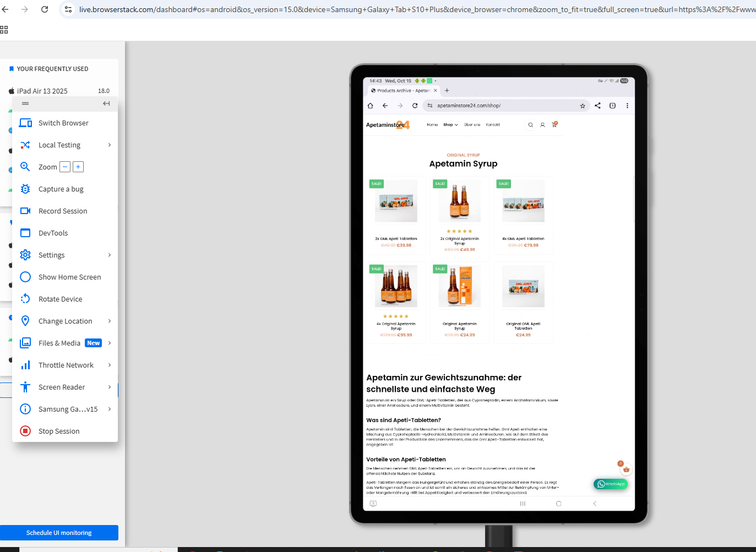This screenshot has width=756, height=552.
Task: Open the 2x Original Apetamin Syrup product image
Action: click(459, 201)
